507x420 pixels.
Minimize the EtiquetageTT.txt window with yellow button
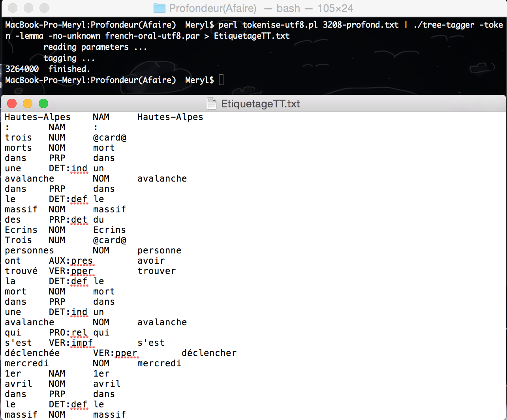[x=28, y=104]
